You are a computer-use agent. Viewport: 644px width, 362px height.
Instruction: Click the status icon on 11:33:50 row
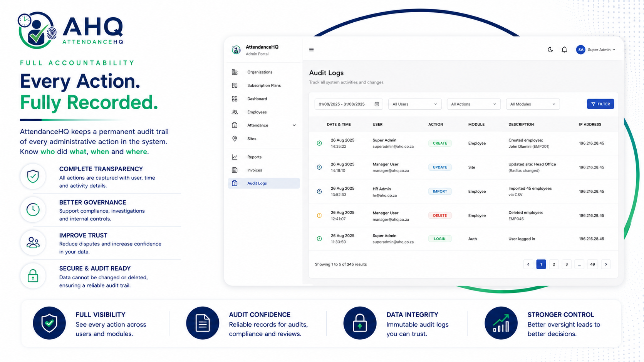pos(319,239)
